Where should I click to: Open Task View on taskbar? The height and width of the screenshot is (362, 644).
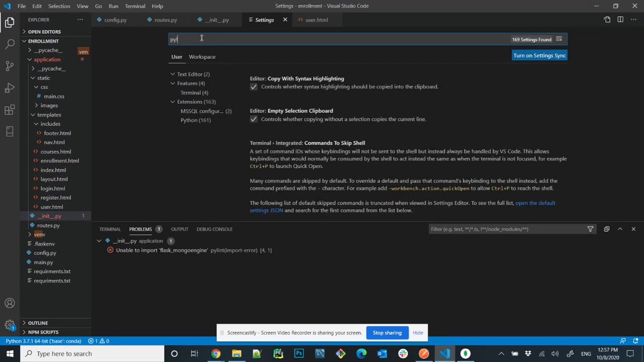coord(194,353)
